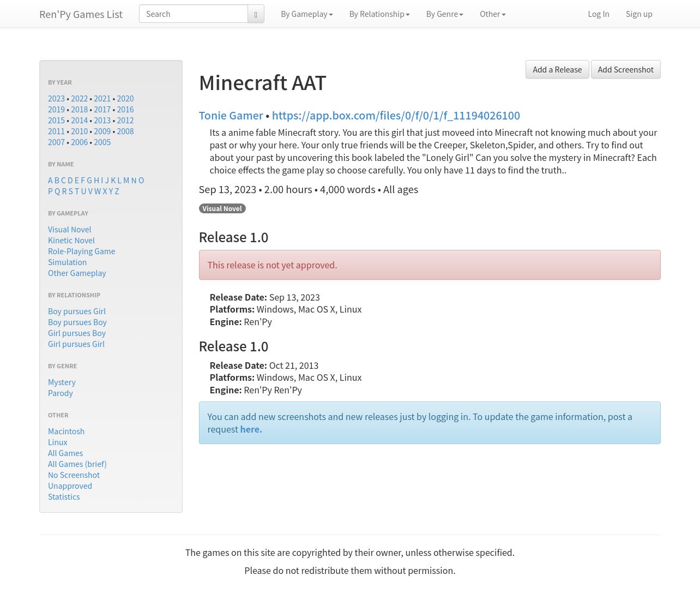Open Boy pursues Girl relationship link

pyautogui.click(x=77, y=312)
